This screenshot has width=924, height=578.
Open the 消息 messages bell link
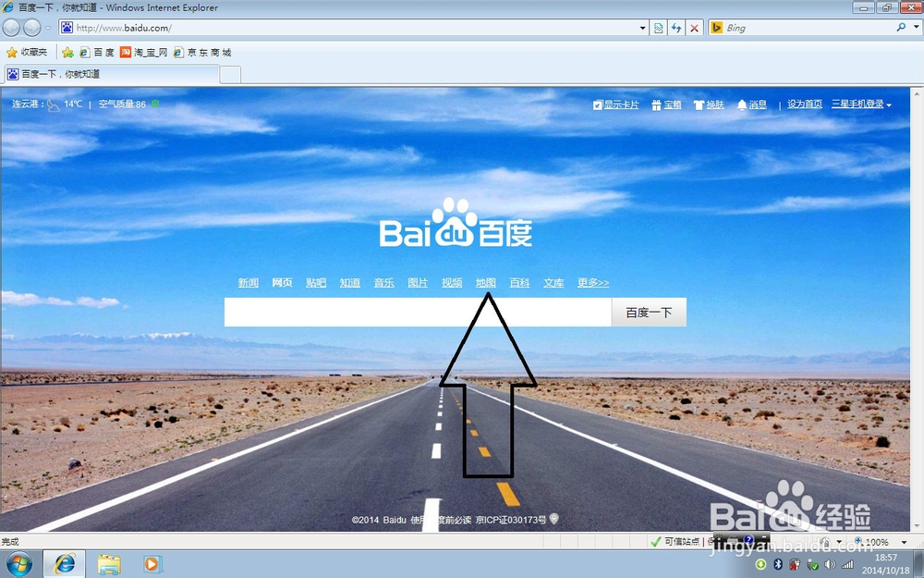coord(752,105)
